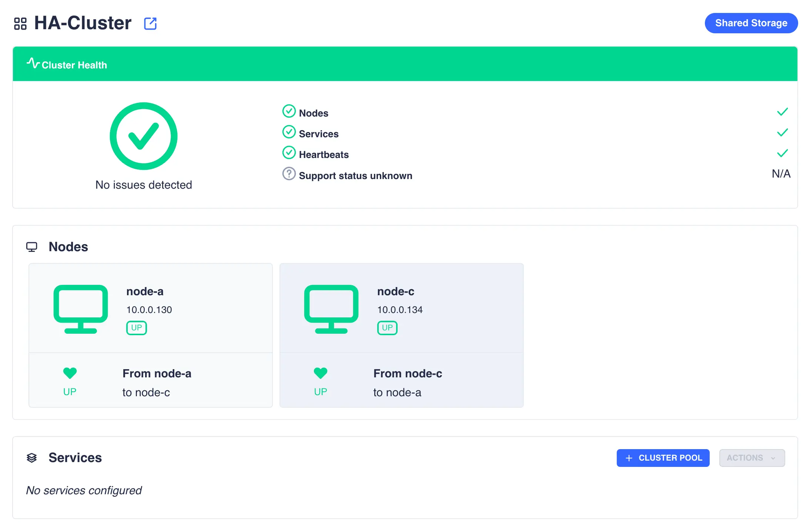Open the external link next to HA-Cluster
810x532 pixels.
(150, 23)
